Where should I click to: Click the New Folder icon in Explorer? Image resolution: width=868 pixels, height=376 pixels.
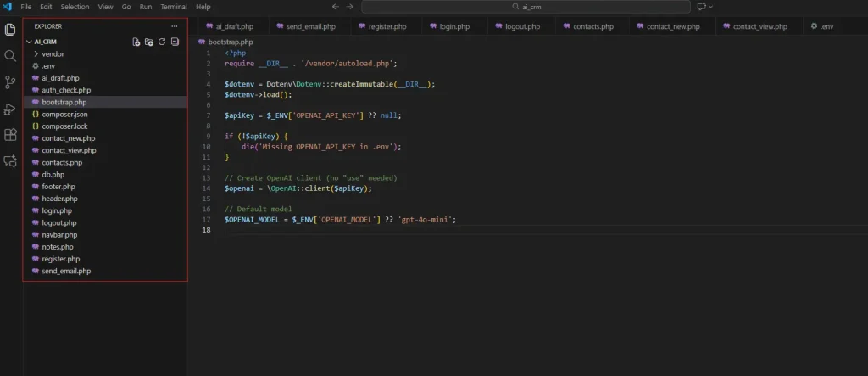click(149, 42)
